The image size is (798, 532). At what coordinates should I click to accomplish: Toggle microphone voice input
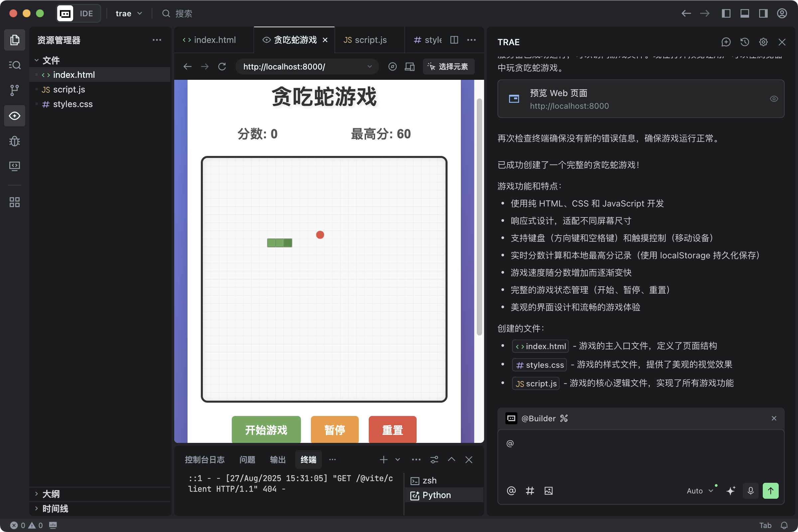750,491
